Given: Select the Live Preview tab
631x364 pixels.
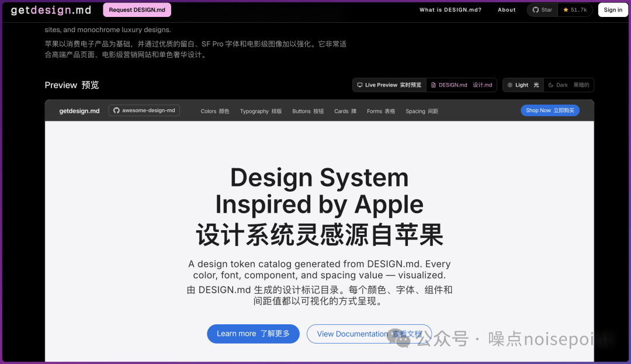Looking at the screenshot, I should click(x=390, y=85).
